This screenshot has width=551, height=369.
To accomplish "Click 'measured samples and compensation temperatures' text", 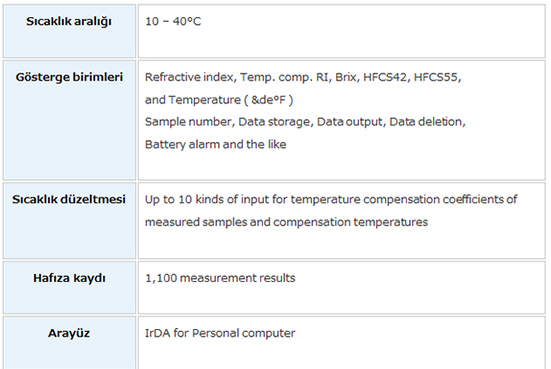I will (x=286, y=222).
